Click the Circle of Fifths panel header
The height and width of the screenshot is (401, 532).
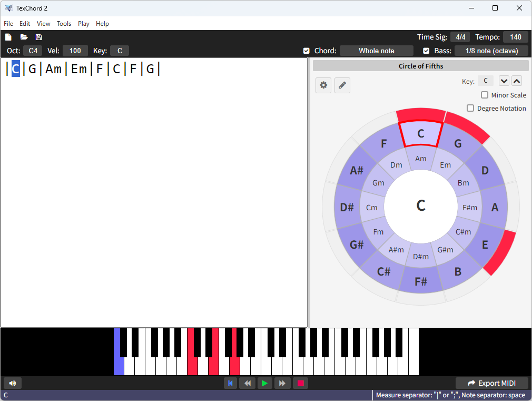[421, 66]
